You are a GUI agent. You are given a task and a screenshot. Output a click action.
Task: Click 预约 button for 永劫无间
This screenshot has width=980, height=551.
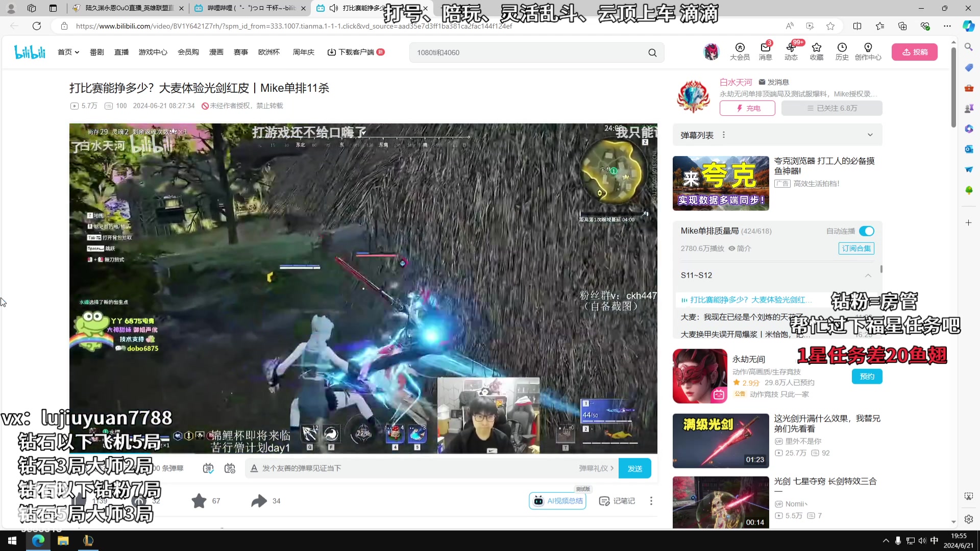click(x=867, y=377)
